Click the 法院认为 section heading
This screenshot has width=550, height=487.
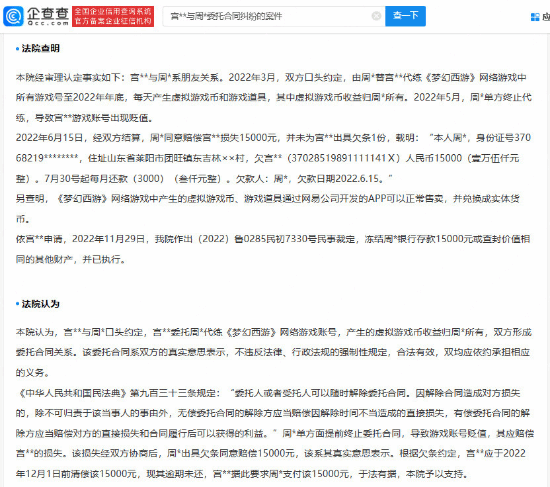[41, 304]
